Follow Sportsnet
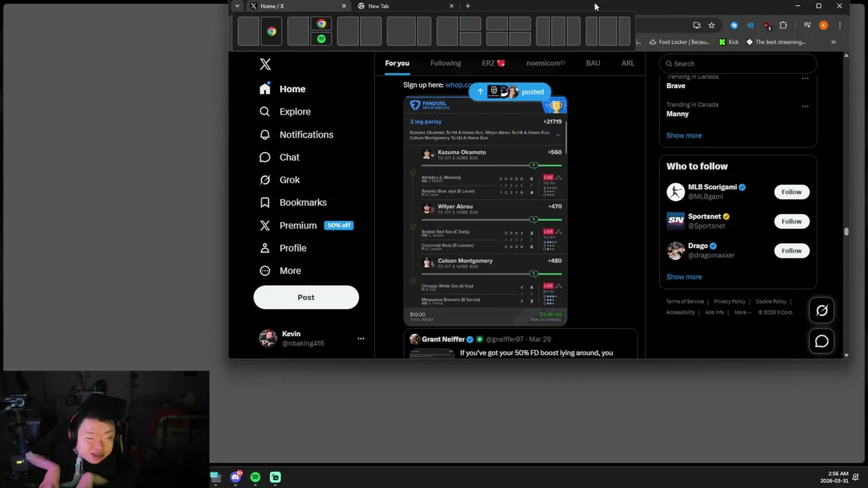This screenshot has width=868, height=488. (791, 221)
